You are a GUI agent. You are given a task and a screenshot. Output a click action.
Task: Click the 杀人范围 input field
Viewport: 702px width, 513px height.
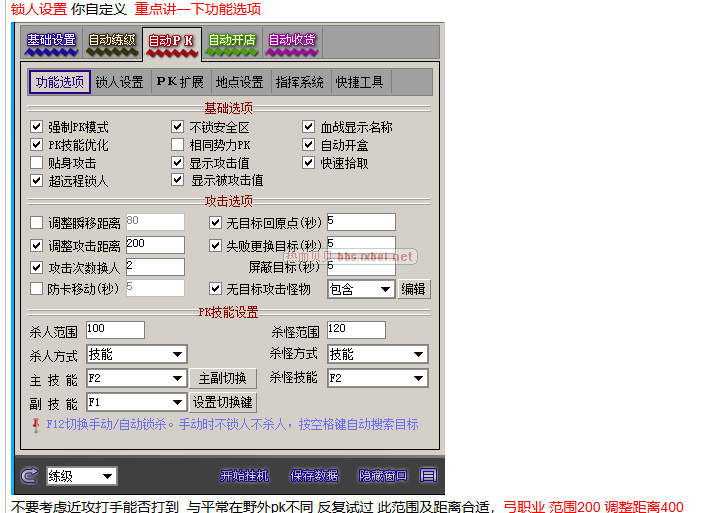tap(115, 329)
